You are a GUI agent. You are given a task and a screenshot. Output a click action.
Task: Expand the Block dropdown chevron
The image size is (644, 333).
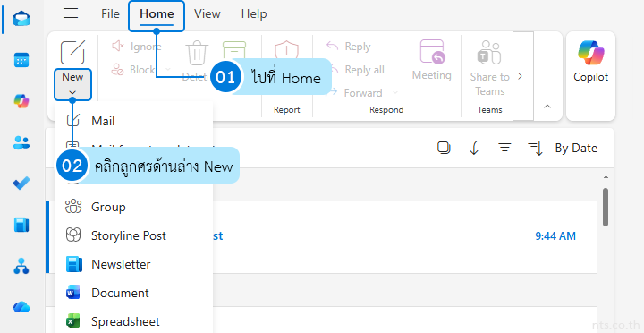click(x=167, y=70)
